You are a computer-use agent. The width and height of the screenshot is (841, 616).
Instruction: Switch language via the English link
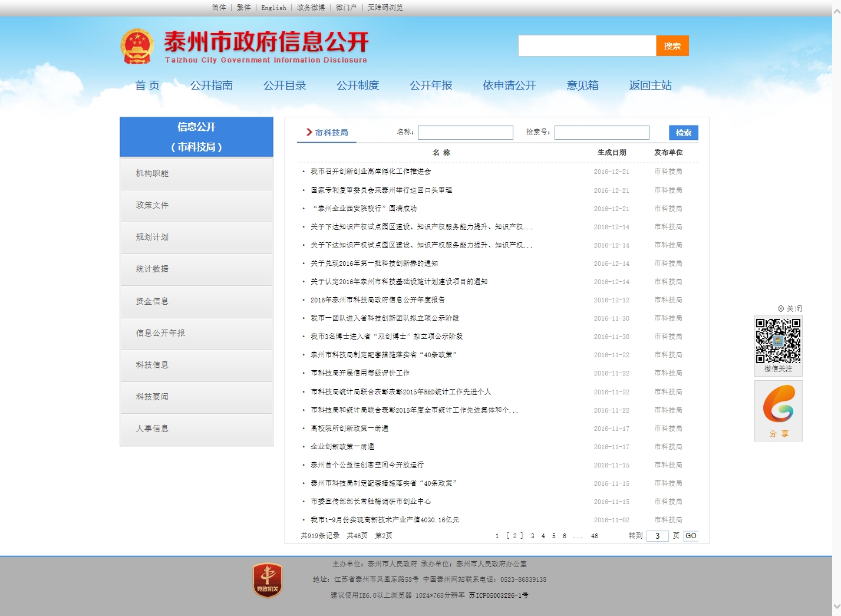[x=273, y=8]
